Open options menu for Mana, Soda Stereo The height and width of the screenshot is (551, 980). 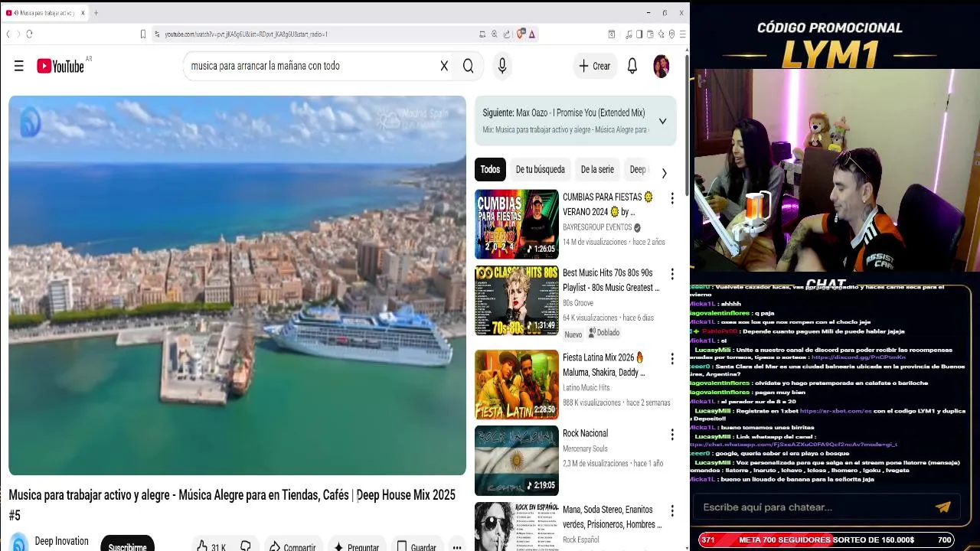pyautogui.click(x=672, y=510)
